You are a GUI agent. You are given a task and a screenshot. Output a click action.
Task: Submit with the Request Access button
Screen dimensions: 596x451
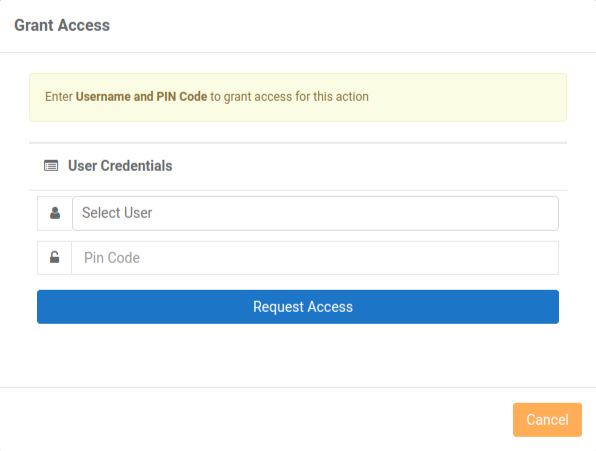[298, 307]
